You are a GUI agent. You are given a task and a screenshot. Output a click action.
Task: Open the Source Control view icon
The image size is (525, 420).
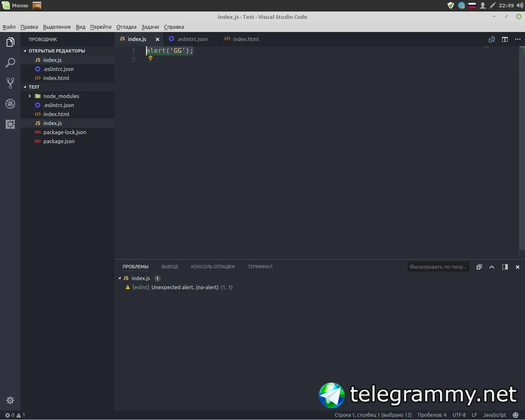point(10,83)
